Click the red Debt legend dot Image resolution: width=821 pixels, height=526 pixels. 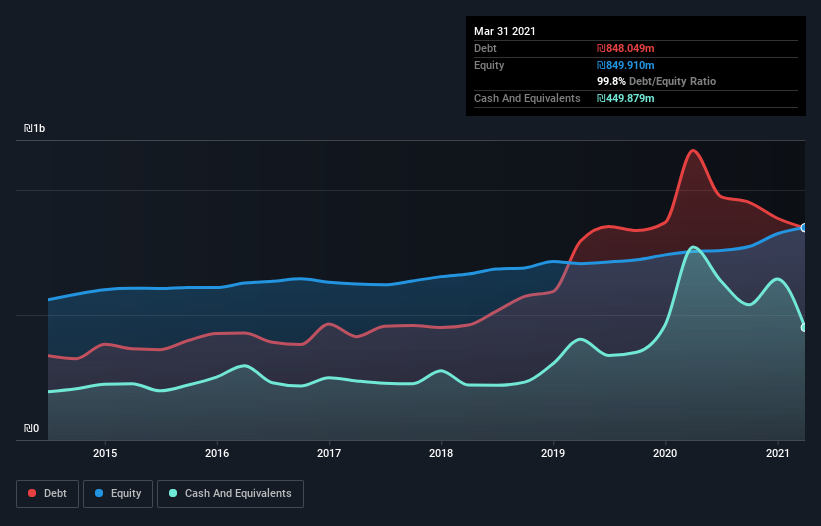[x=32, y=493]
